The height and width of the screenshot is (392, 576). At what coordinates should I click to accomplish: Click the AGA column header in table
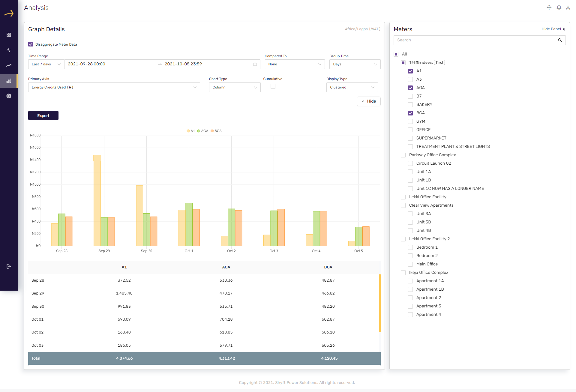point(226,267)
